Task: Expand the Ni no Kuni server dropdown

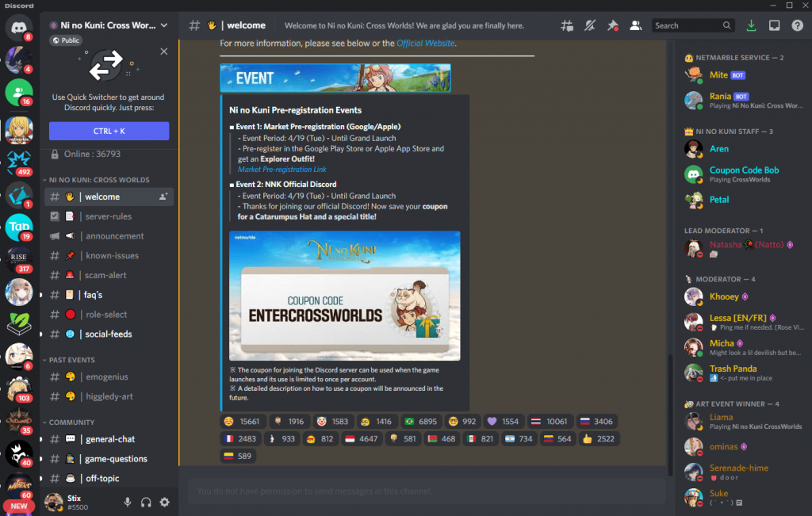Action: pyautogui.click(x=164, y=25)
